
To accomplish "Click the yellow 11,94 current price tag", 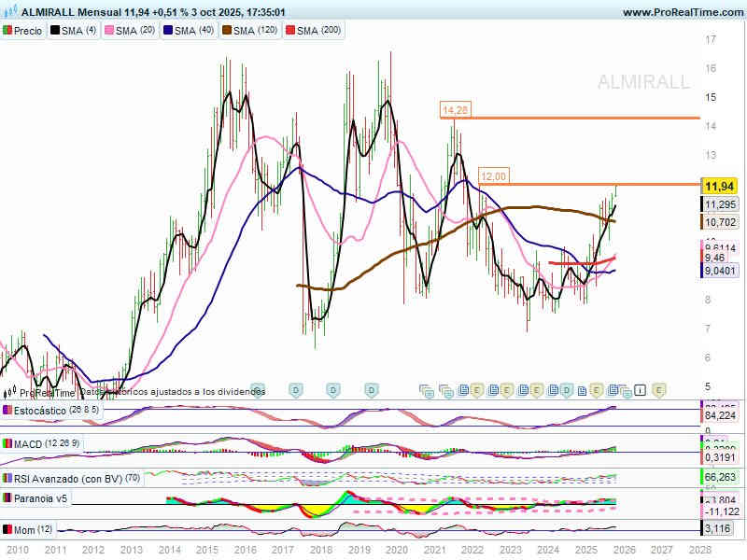I will click(720, 185).
